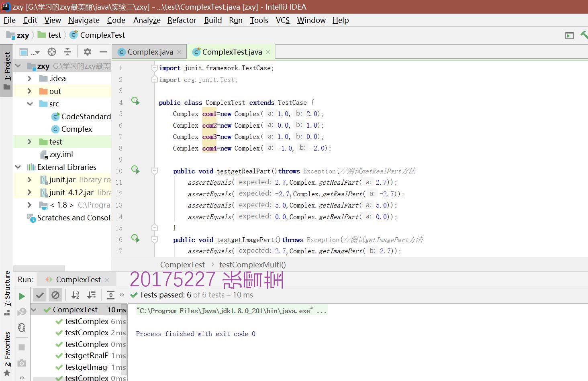
Task: Select Scratches and Consoles node
Action: (69, 218)
